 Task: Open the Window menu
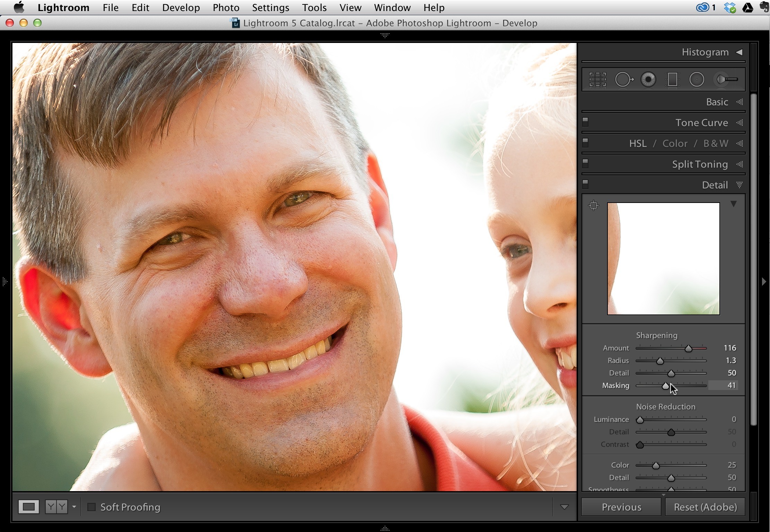[392, 8]
